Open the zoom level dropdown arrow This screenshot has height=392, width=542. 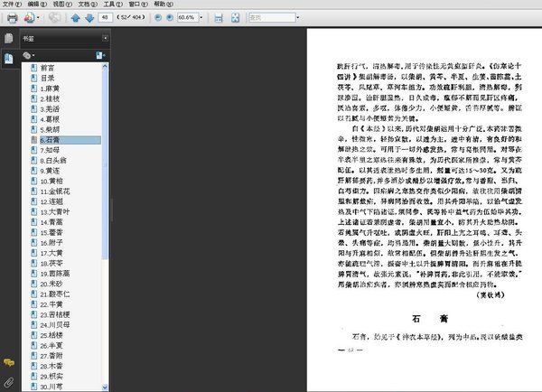[x=201, y=17]
